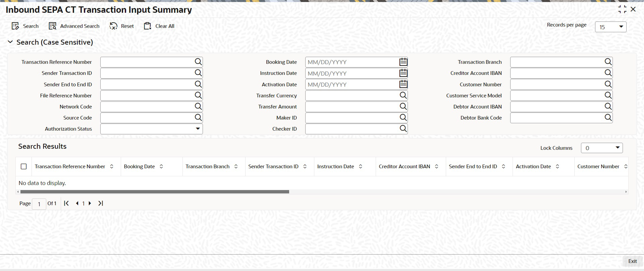The image size is (644, 271).
Task: Focus the Creditor Account IBAN field
Action: click(557, 73)
